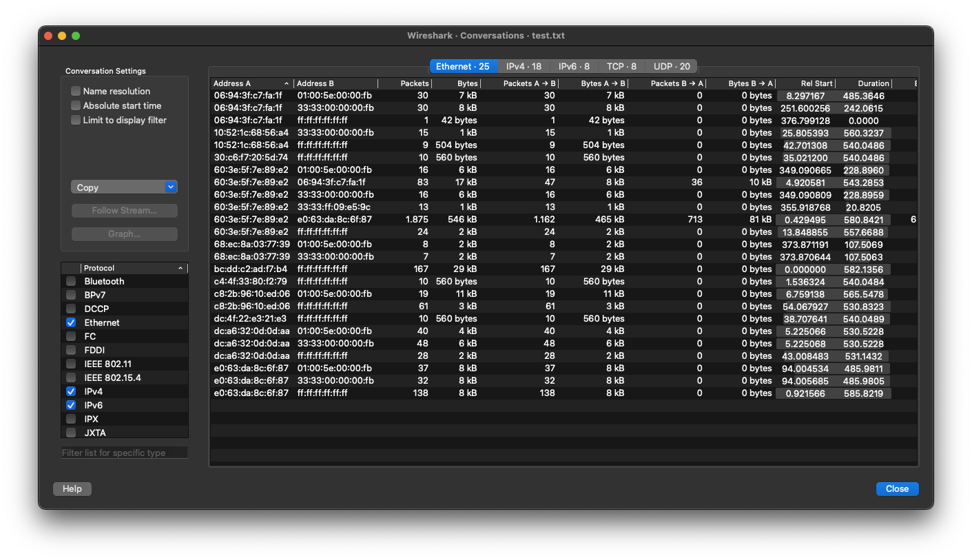The width and height of the screenshot is (972, 560).
Task: Focus the Filter list for specific type field
Action: click(124, 453)
